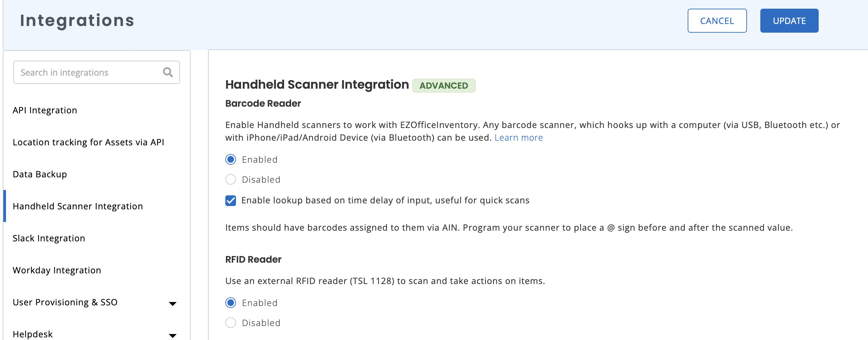Select Disabled for RFID Reader
The width and height of the screenshot is (868, 340).
tap(230, 322)
